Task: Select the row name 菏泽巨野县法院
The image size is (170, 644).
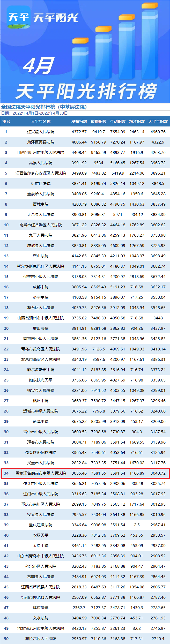Action: [x=41, y=142]
